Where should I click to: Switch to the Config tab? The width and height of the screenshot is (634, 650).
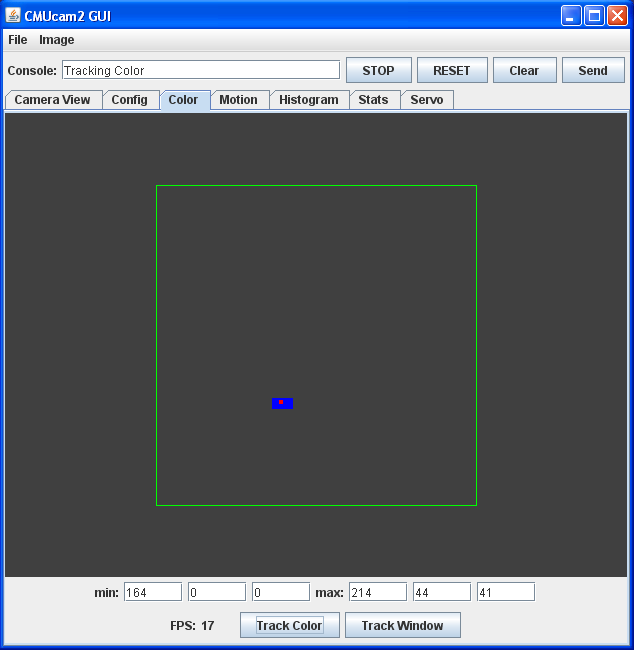coord(130,100)
